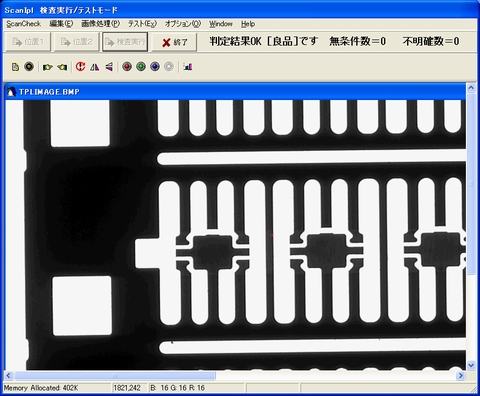The image size is (480, 396).
Task: Toggle the red channel button
Action: point(127,67)
